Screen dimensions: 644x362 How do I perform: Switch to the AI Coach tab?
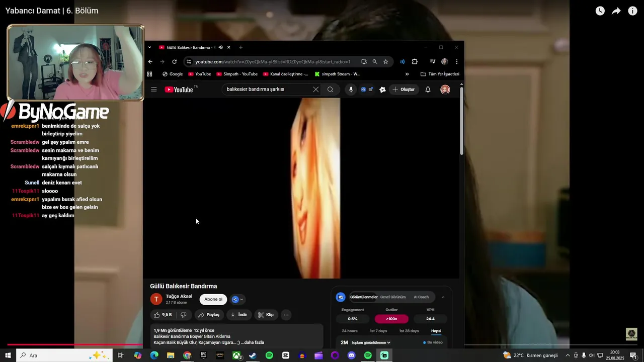click(x=421, y=297)
